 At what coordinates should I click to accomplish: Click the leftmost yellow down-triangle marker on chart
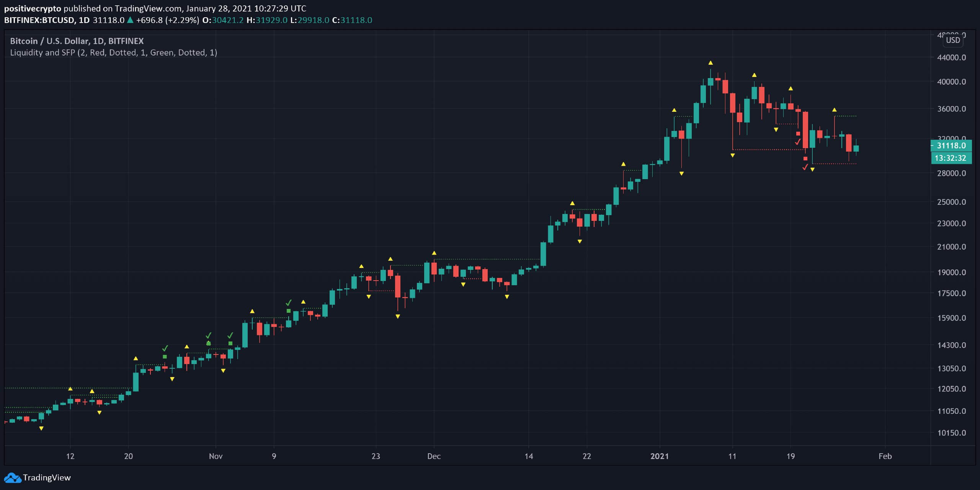click(41, 428)
